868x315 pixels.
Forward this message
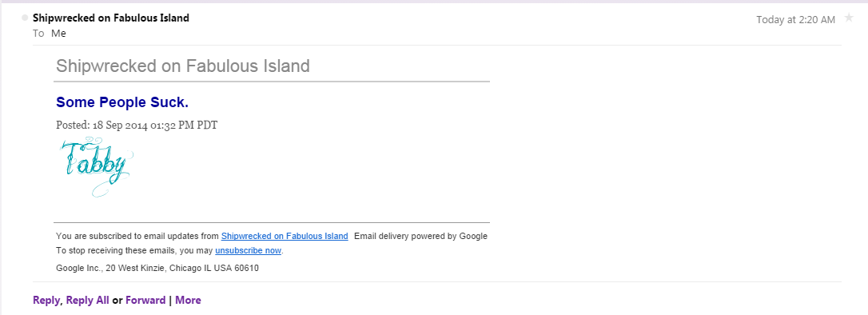point(145,301)
